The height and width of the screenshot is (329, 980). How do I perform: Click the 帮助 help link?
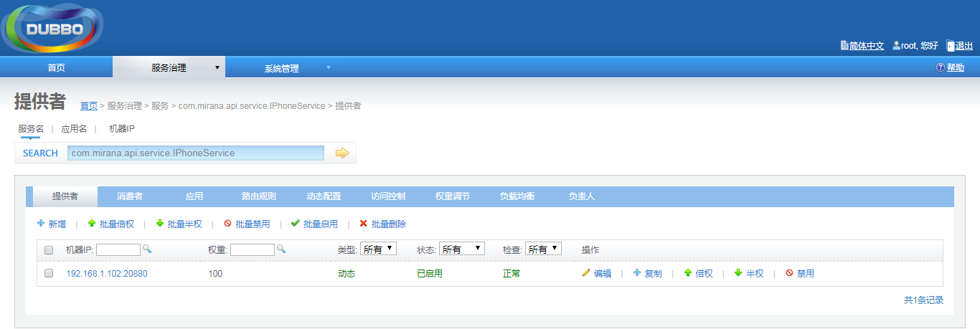pos(956,67)
